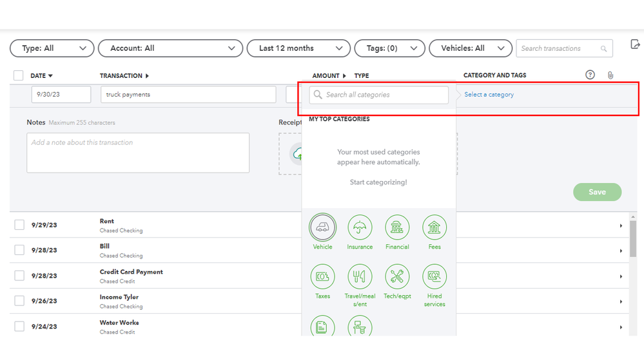Sort by the DATE column header
The image size is (644, 362).
(x=41, y=76)
